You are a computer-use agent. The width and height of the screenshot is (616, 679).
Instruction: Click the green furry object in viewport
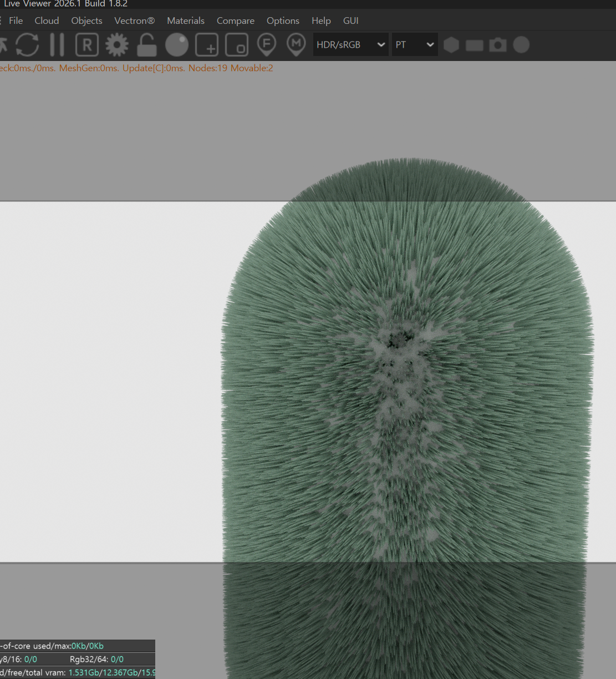click(408, 388)
